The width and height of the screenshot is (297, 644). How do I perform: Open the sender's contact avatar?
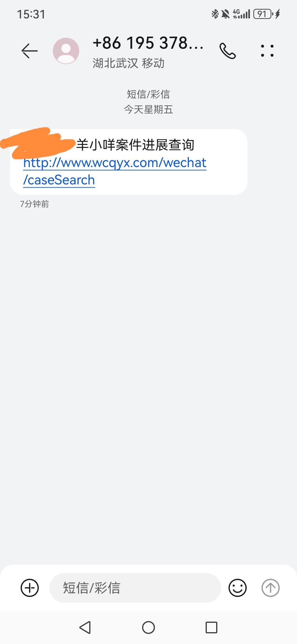pyautogui.click(x=66, y=51)
